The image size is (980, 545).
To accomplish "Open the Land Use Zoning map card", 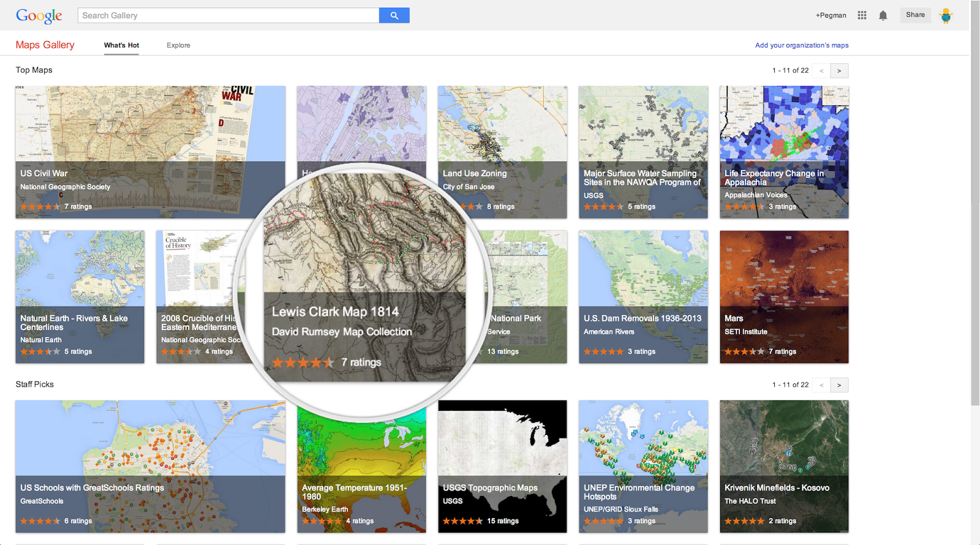I will tap(502, 152).
